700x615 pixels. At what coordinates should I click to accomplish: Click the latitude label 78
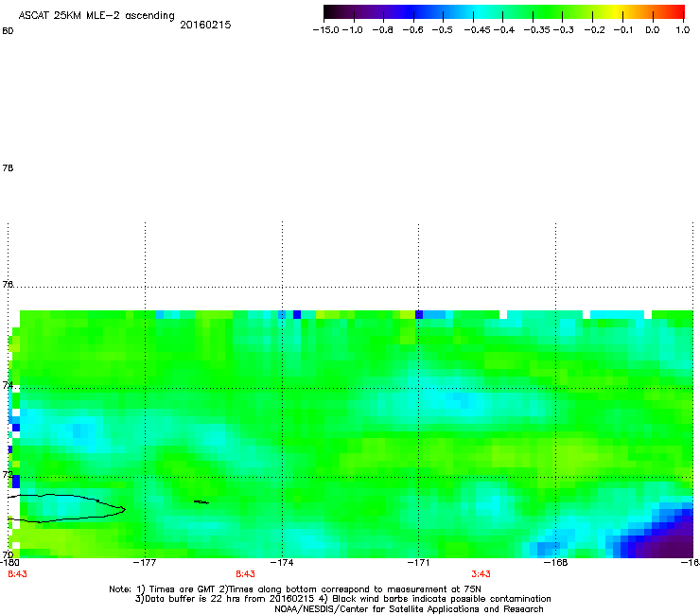pos(8,167)
